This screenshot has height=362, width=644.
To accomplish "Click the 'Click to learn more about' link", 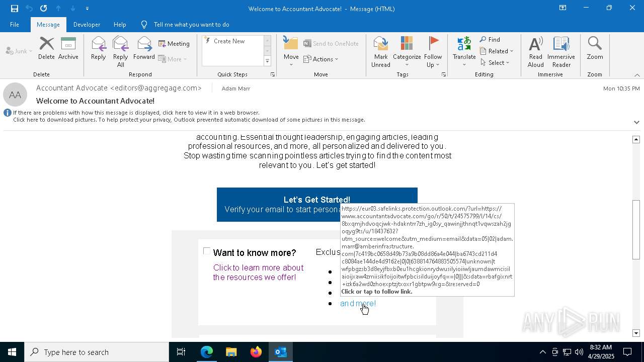I will point(258,273).
